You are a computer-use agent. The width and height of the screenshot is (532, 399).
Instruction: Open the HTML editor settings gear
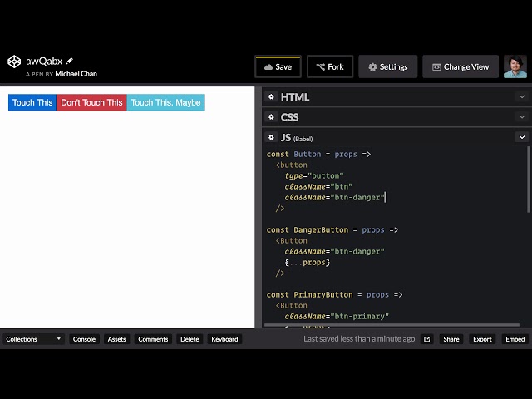pos(271,97)
